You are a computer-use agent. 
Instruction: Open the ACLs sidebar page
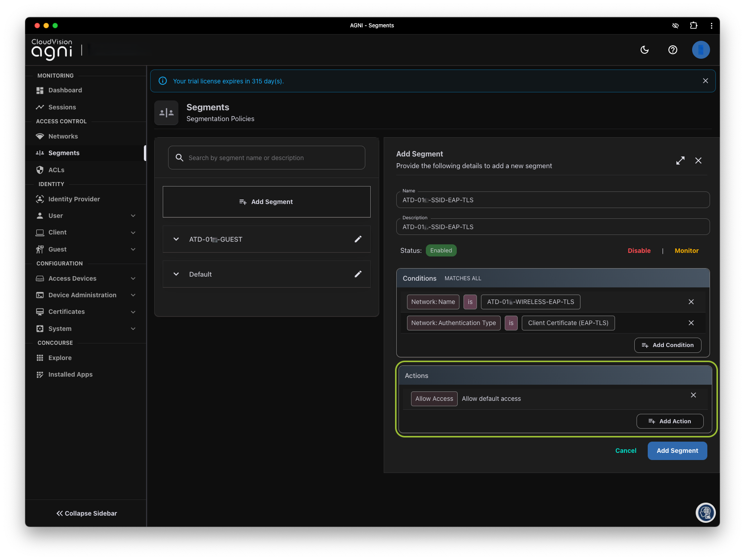coord(56,170)
